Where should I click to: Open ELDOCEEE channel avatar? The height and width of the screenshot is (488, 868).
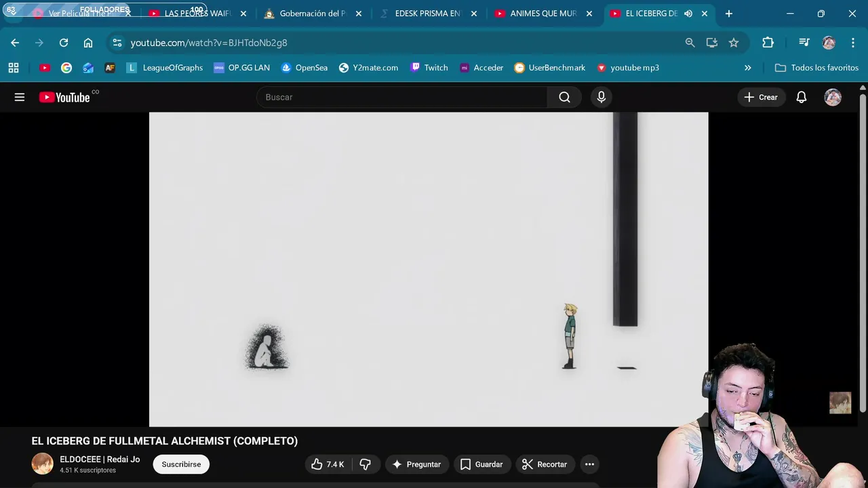pos(42,464)
